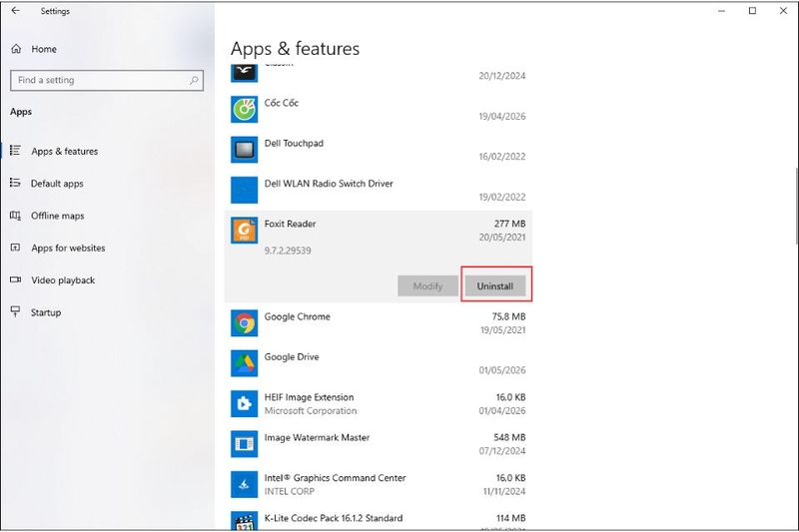Click the 01/05/2026 date for Google Drive
This screenshot has height=532, width=799.
502,370
